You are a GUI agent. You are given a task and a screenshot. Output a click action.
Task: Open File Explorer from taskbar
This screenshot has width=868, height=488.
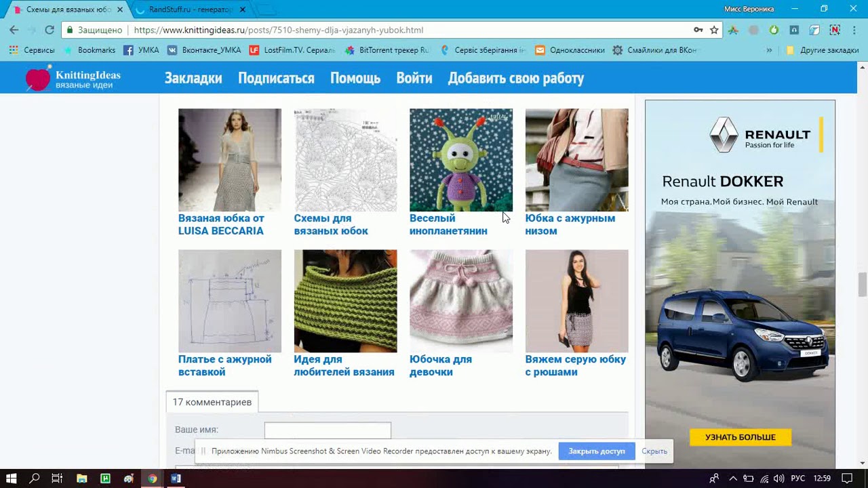click(81, 479)
